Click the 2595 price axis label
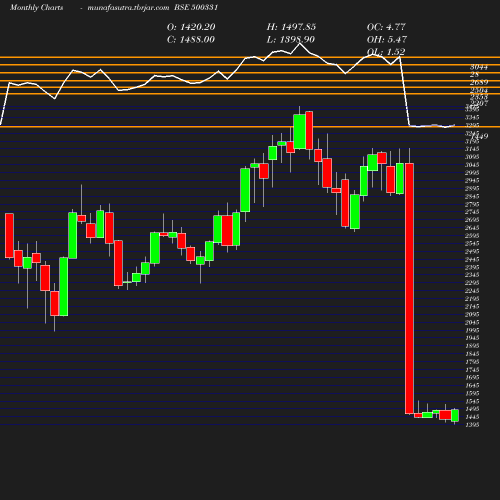Screen dimensions: 500x500 pos(472,236)
